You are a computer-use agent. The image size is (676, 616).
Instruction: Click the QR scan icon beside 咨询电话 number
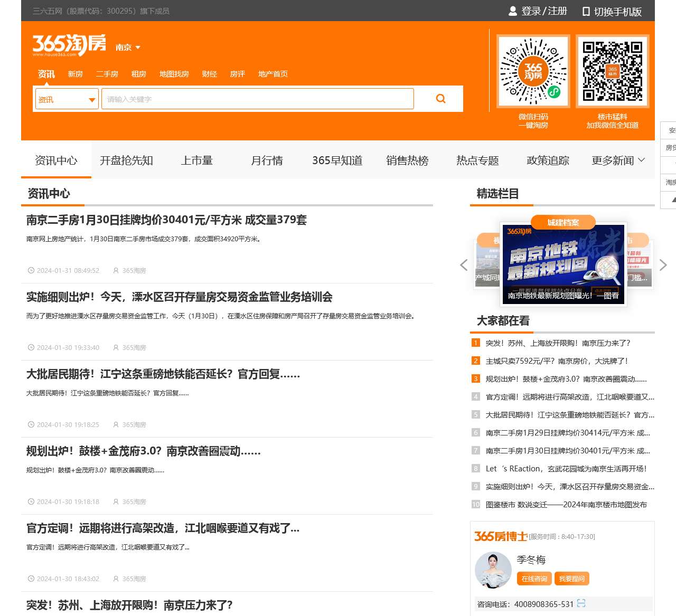(x=581, y=603)
